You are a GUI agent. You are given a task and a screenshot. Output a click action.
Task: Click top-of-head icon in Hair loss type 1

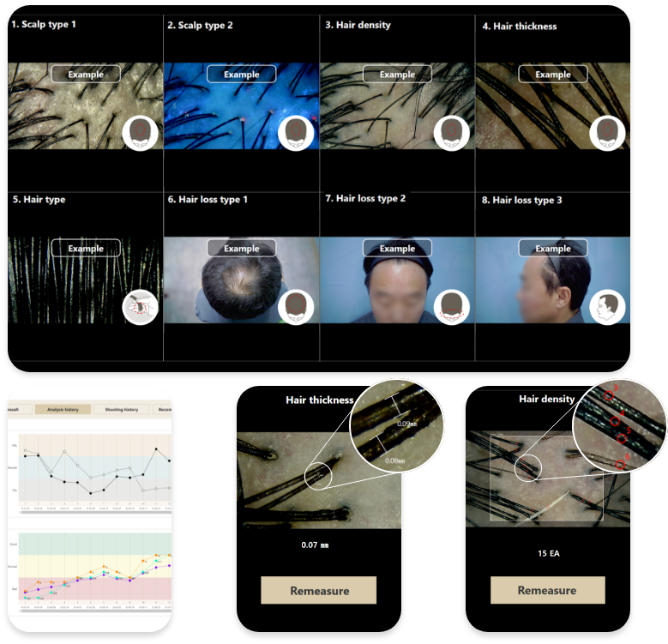[296, 307]
